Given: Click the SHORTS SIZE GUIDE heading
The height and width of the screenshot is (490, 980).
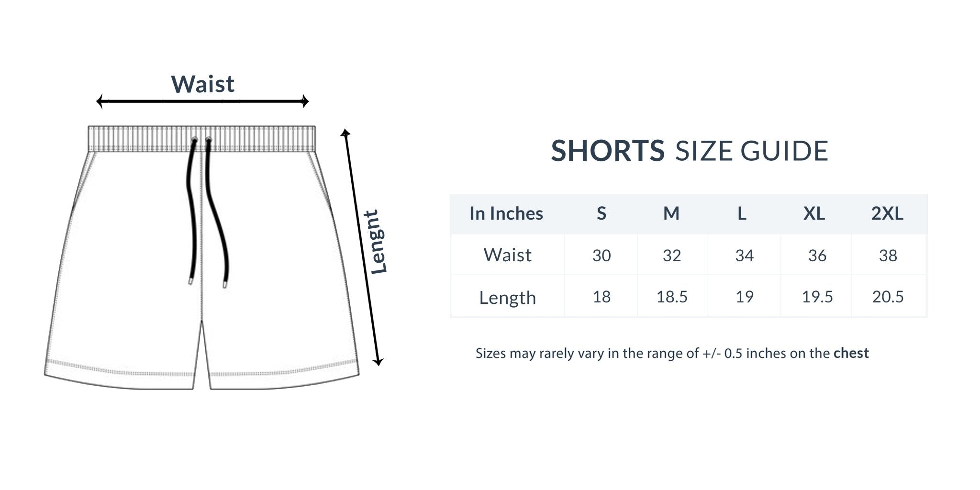Looking at the screenshot, I should click(x=689, y=151).
